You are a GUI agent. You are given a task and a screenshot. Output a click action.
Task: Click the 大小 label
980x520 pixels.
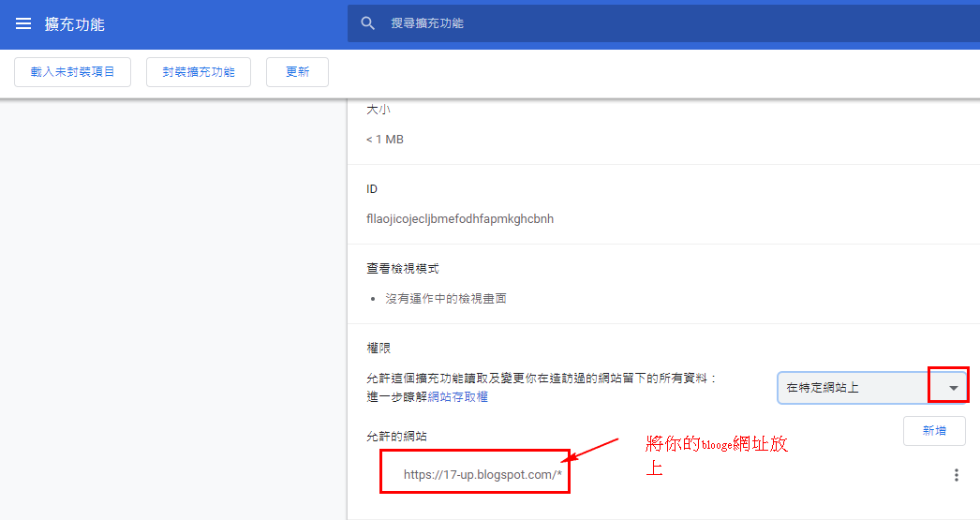pos(379,110)
